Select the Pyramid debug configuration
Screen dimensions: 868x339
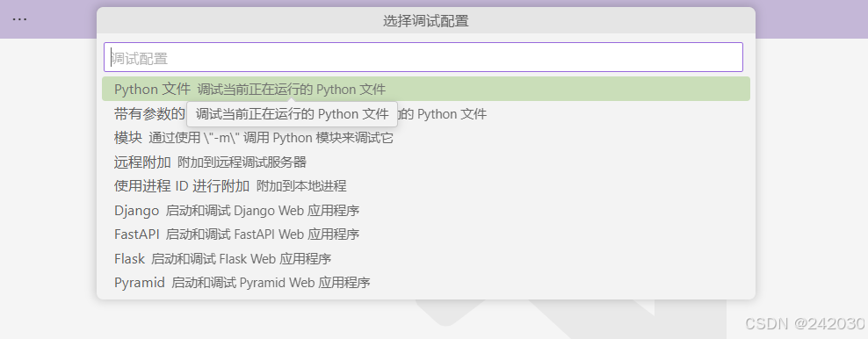click(426, 283)
